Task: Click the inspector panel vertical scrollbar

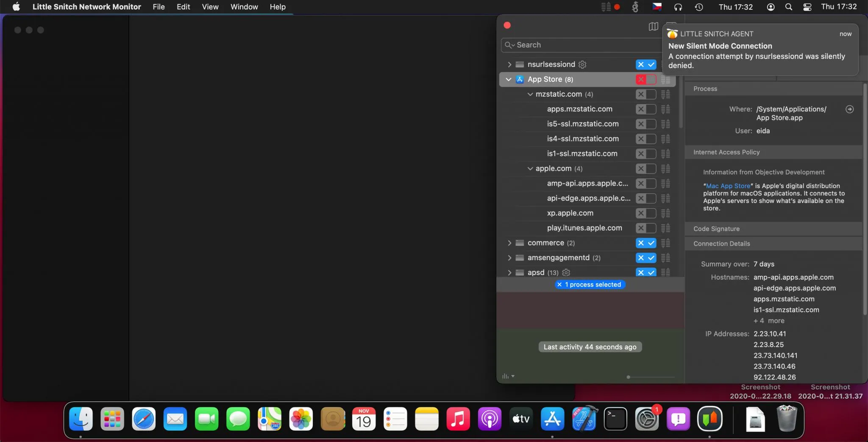Action: coord(865,199)
